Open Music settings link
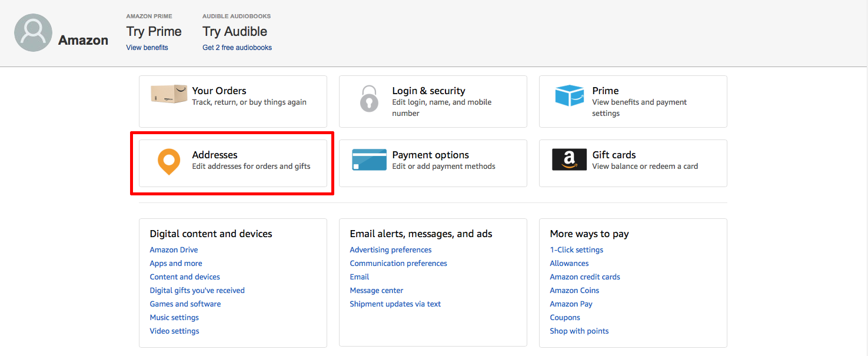The image size is (868, 356). [174, 318]
